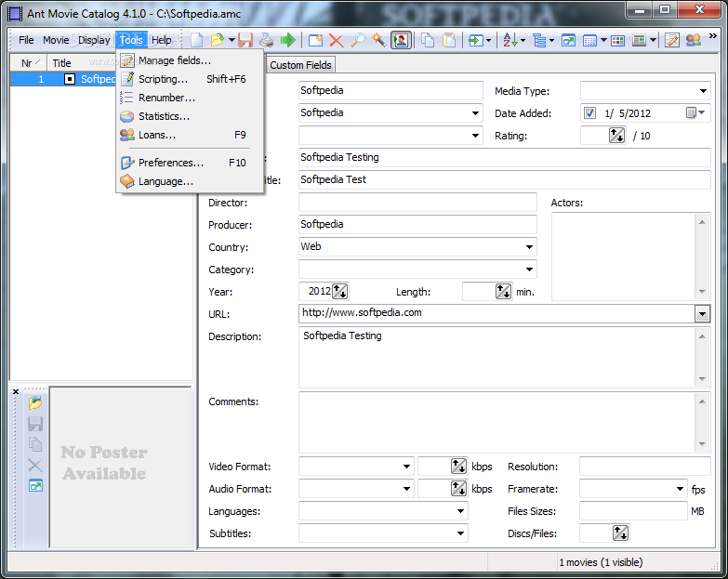Click the group-by tree icon in the toolbar
This screenshot has width=728, height=579.
pos(539,40)
